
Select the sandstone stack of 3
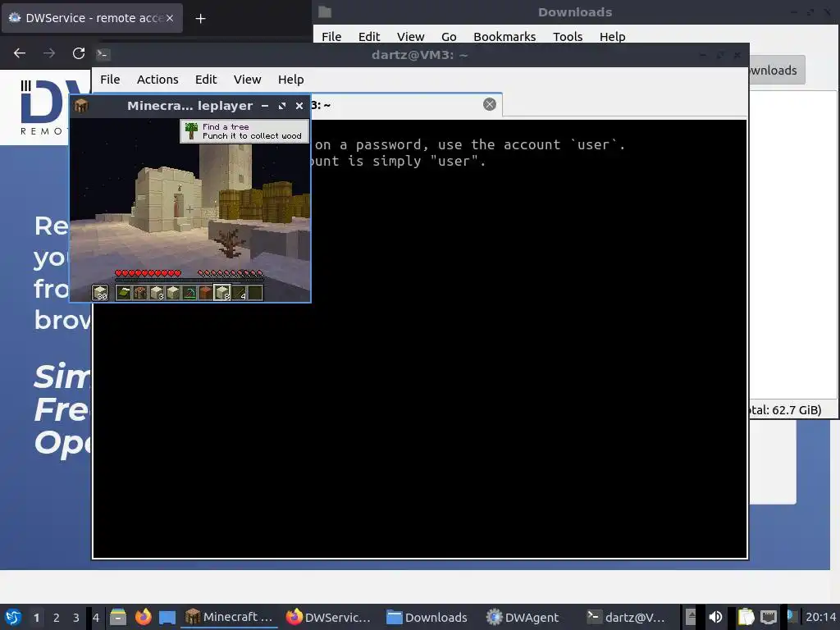[157, 293]
